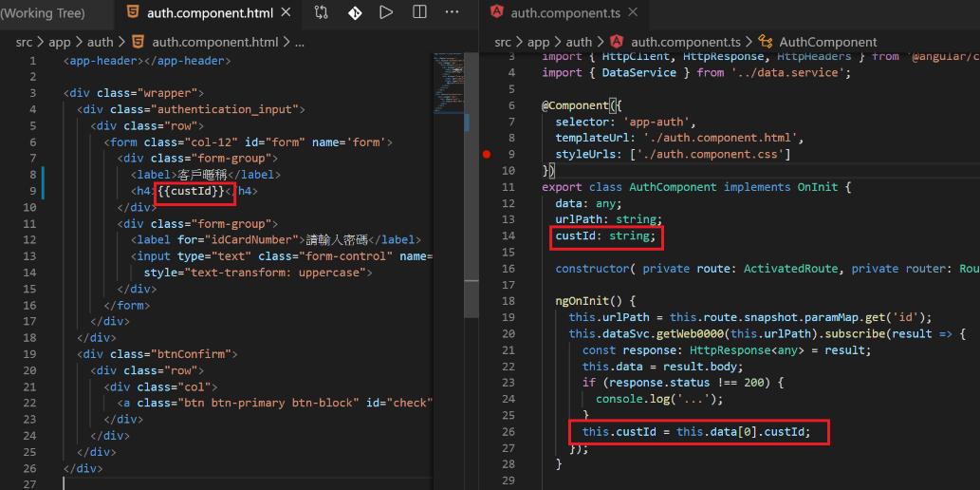Click 'app' in the left editor breadcrumb

coord(60,42)
